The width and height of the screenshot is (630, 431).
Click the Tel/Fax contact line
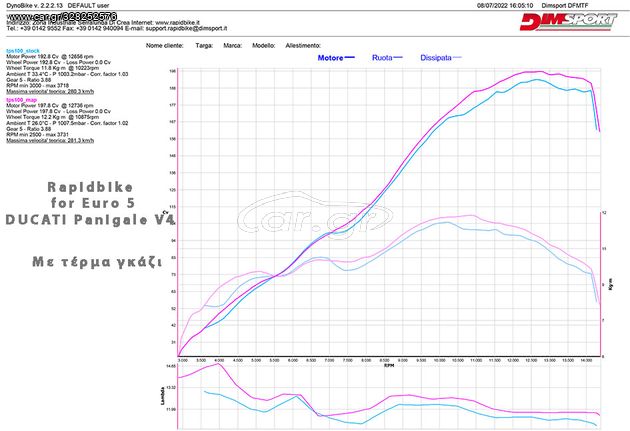click(117, 29)
